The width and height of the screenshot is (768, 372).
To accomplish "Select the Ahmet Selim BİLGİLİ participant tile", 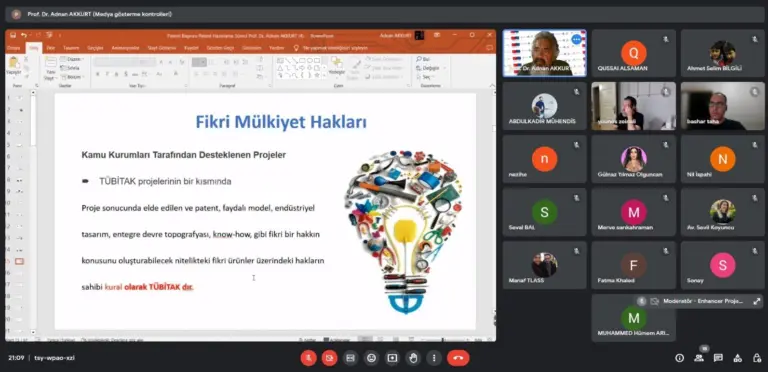I will 722,53.
